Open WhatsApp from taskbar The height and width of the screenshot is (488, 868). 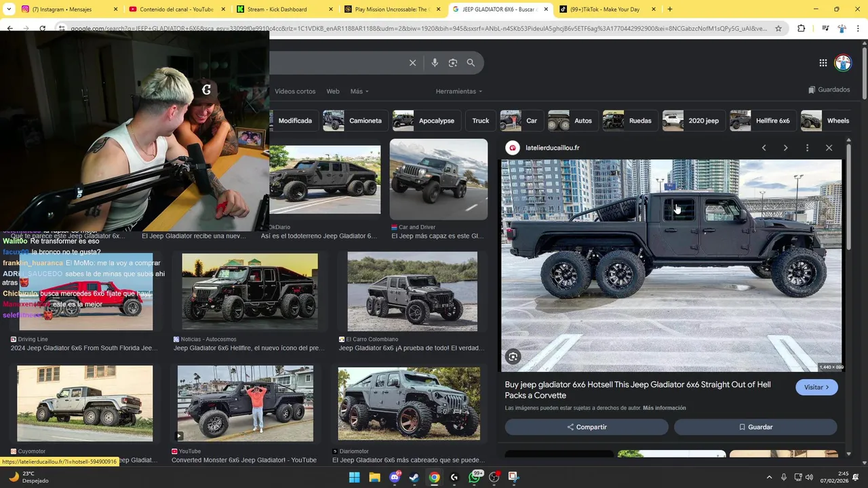coord(475,477)
